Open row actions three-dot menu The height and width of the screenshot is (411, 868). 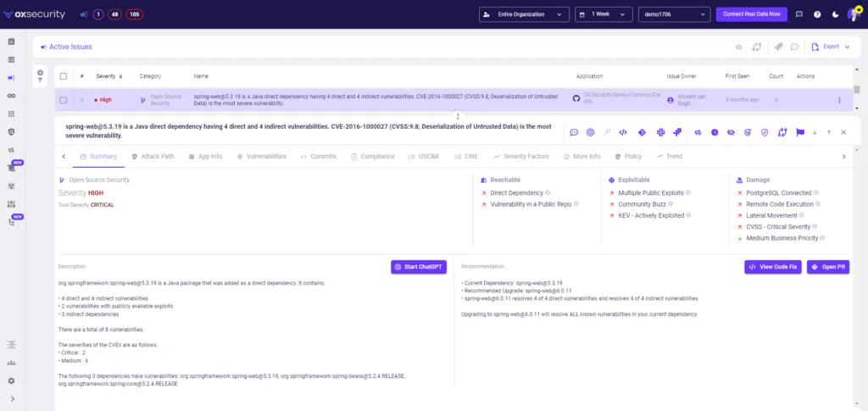point(839,100)
